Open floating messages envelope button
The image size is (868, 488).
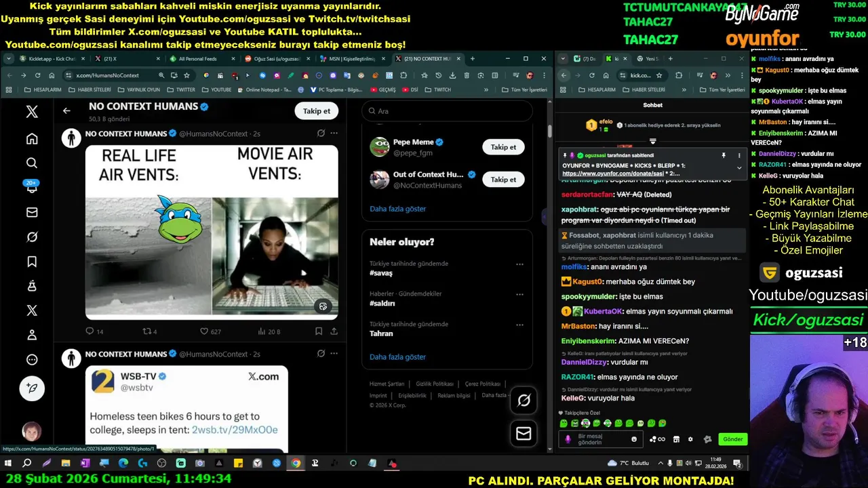(524, 434)
